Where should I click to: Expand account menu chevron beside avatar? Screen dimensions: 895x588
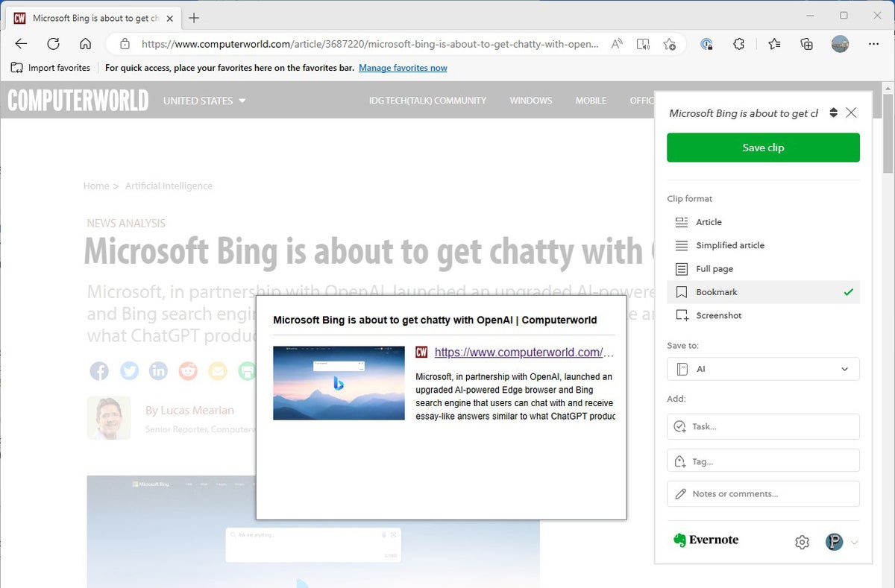point(854,543)
